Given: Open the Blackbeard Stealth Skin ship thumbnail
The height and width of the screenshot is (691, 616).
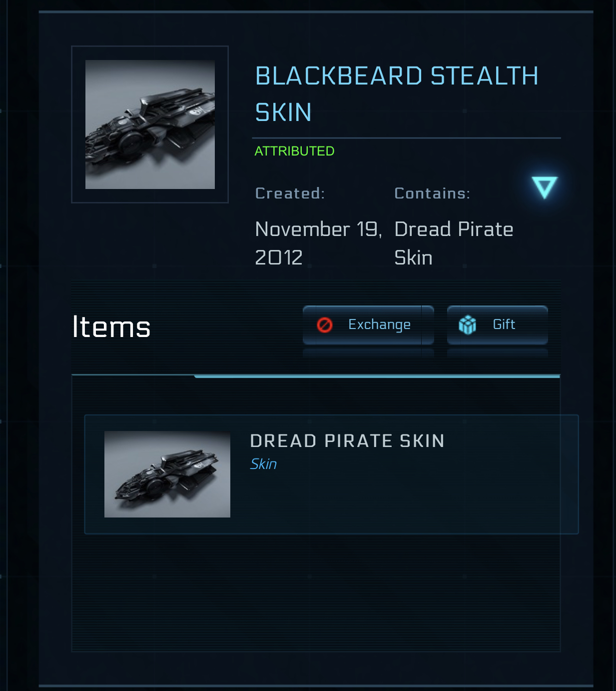Looking at the screenshot, I should coord(150,124).
